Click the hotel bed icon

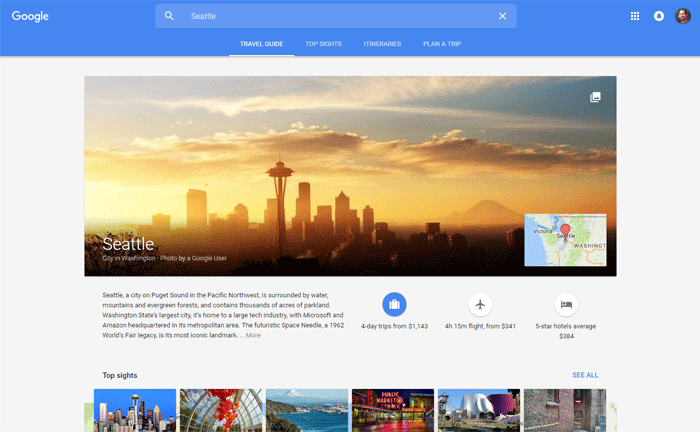[x=566, y=304]
